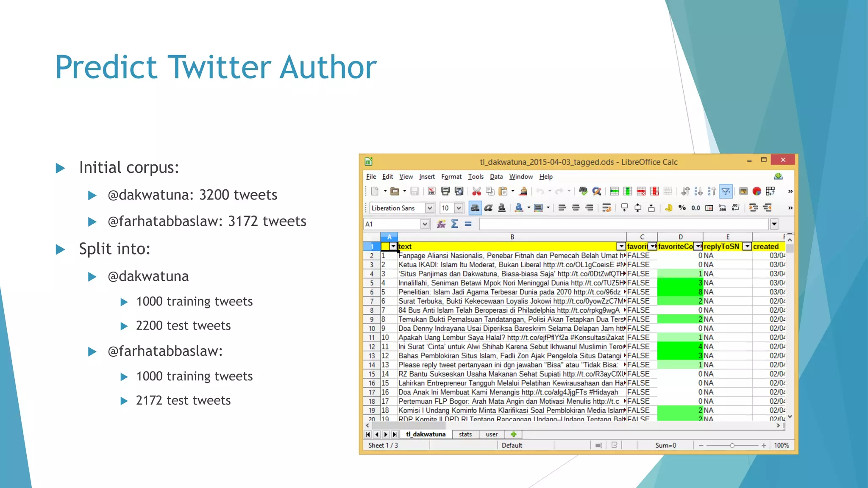The width and height of the screenshot is (868, 488).
Task: Click the horizontal scrollbar thumb
Action: tap(408, 425)
